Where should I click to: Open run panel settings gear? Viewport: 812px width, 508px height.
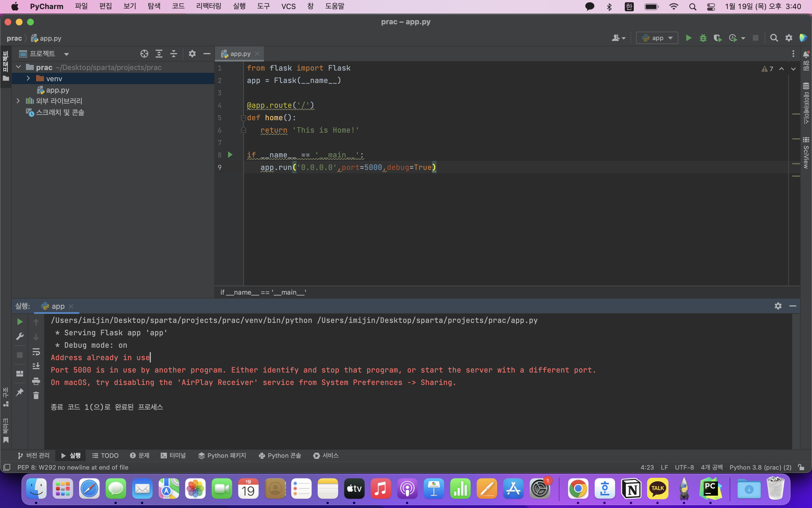[778, 306]
